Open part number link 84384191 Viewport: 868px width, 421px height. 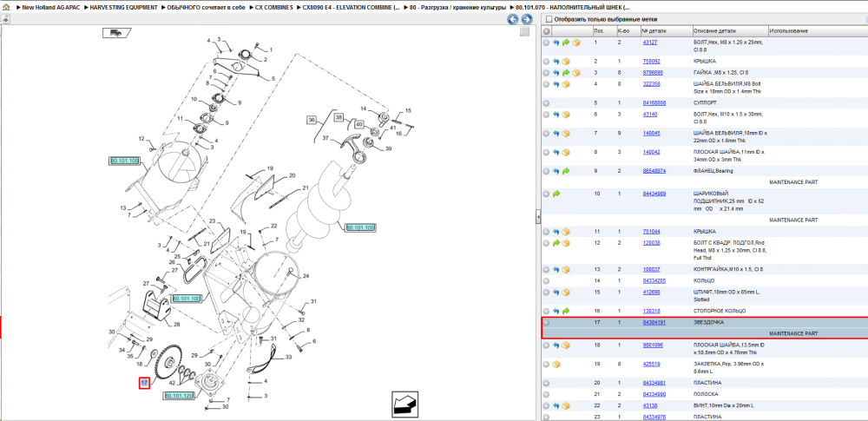(x=654, y=322)
